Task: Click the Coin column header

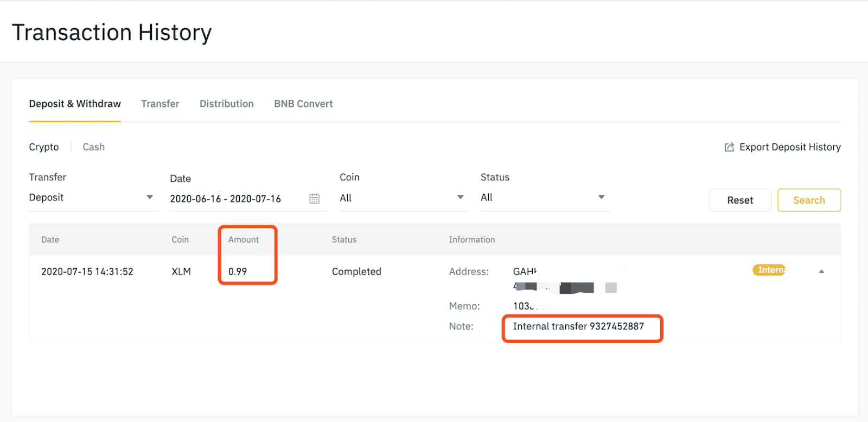Action: (180, 240)
